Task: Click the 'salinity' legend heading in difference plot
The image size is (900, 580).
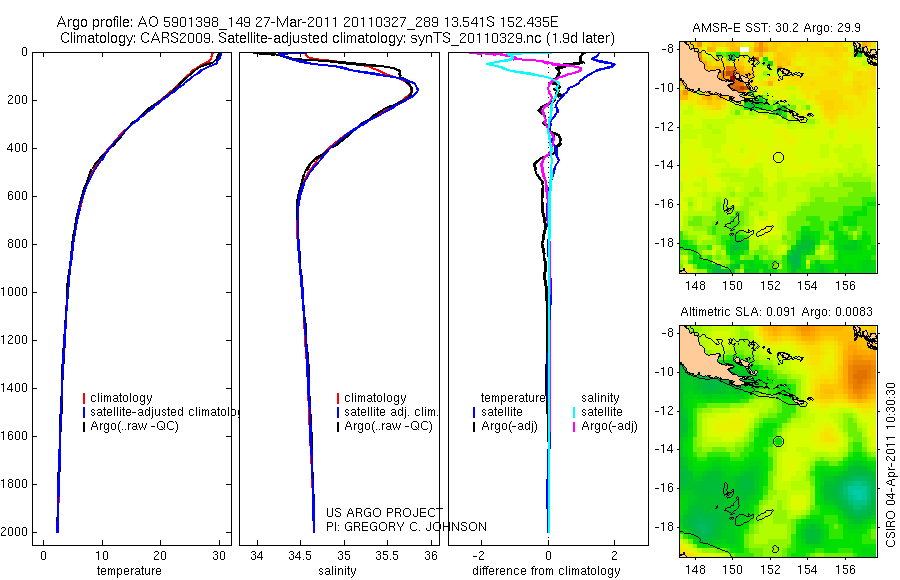Action: [x=600, y=398]
